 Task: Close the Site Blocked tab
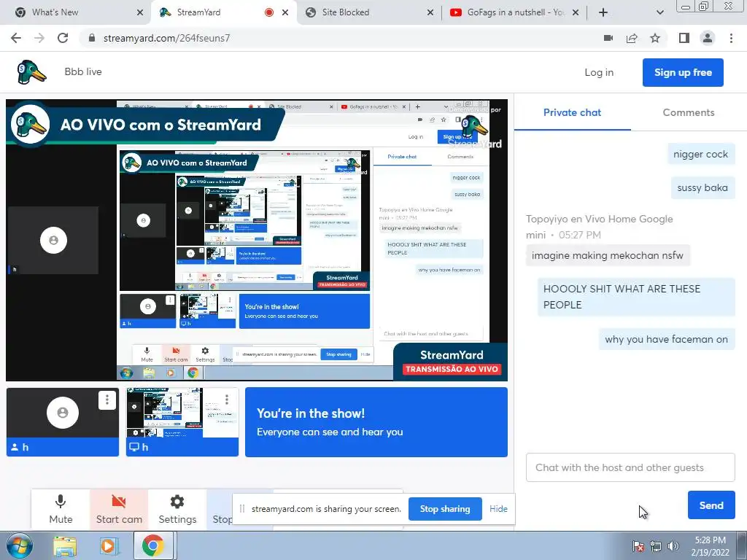click(x=430, y=12)
